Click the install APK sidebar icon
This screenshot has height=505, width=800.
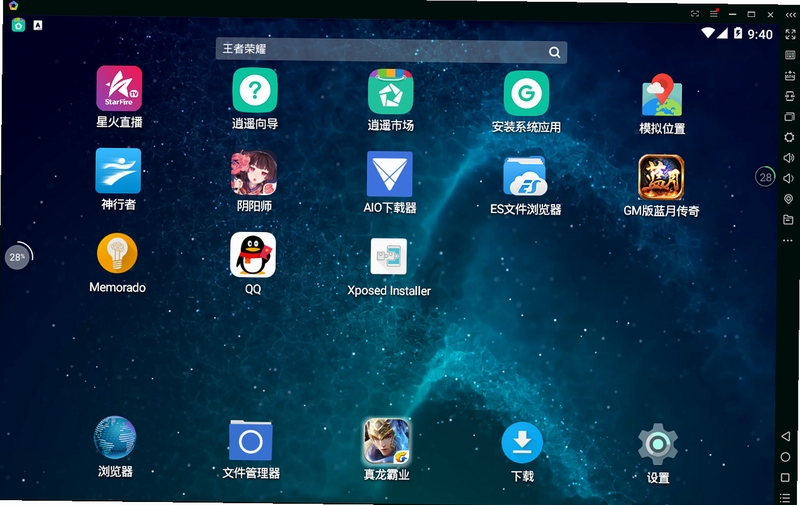coord(790,76)
